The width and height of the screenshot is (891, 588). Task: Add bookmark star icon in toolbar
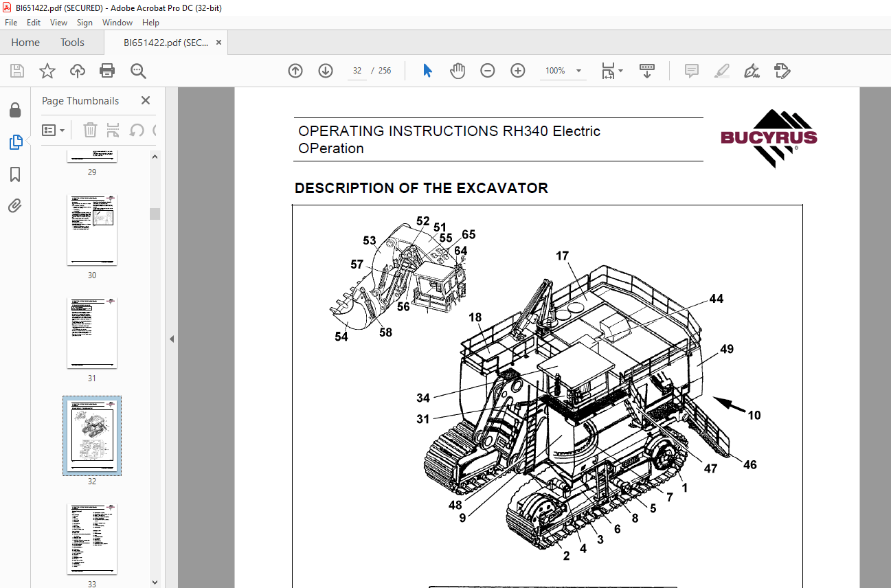[x=47, y=71]
